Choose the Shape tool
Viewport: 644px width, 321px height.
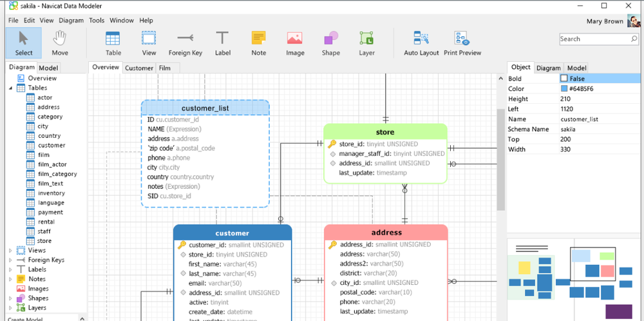[330, 43]
